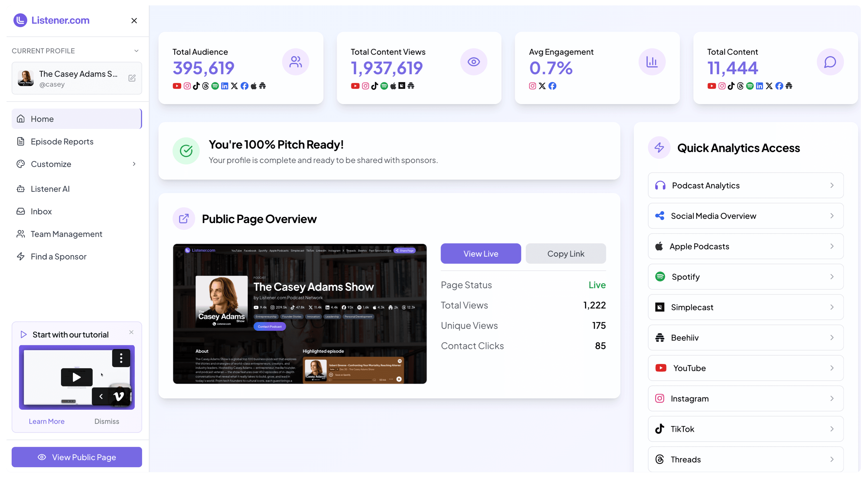Click the Podcast Analytics headphones icon

pyautogui.click(x=660, y=186)
